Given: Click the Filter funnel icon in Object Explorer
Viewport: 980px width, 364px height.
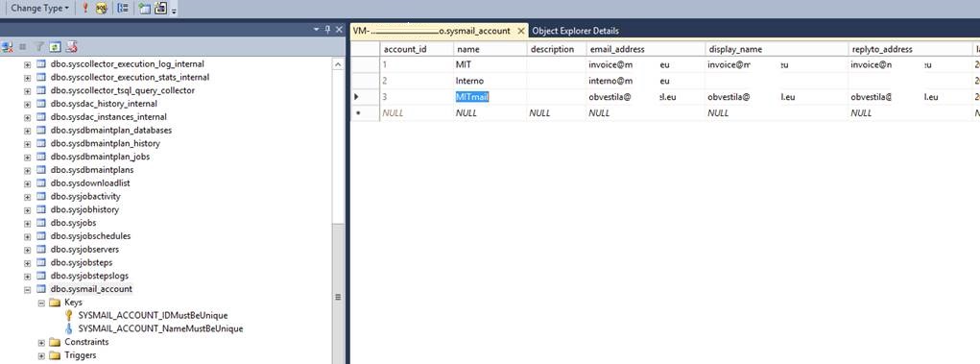Looking at the screenshot, I should pyautogui.click(x=38, y=47).
